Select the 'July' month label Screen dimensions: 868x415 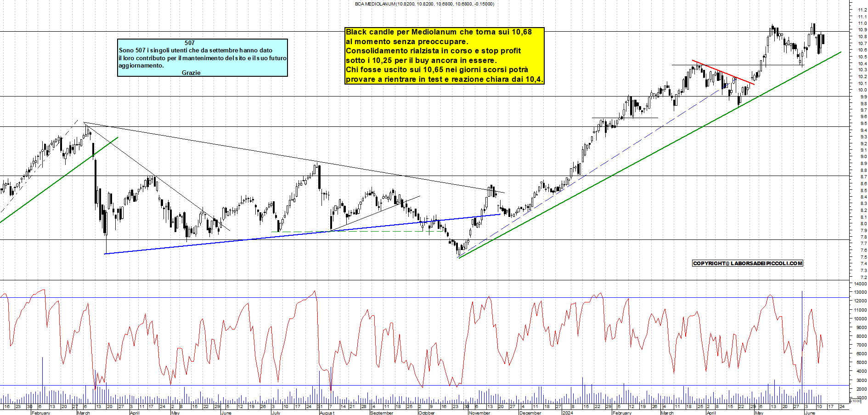click(x=276, y=413)
